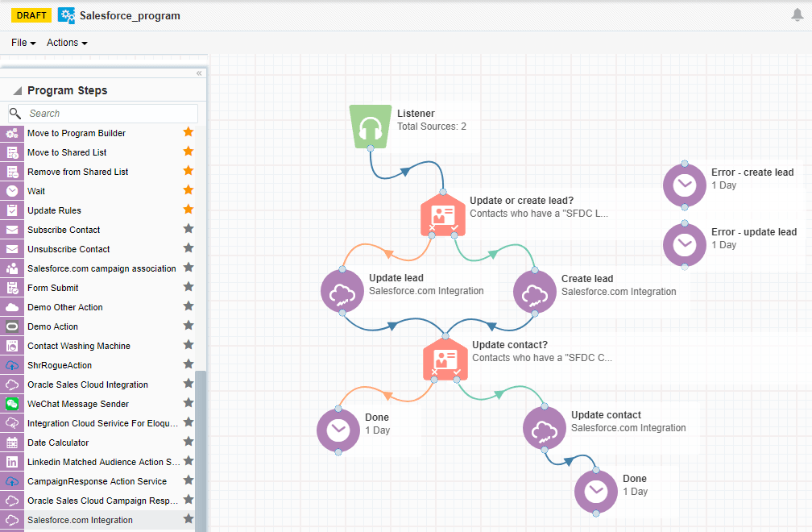Toggle favorite star for Subscribe Contact
This screenshot has height=532, width=812.
pyautogui.click(x=188, y=229)
